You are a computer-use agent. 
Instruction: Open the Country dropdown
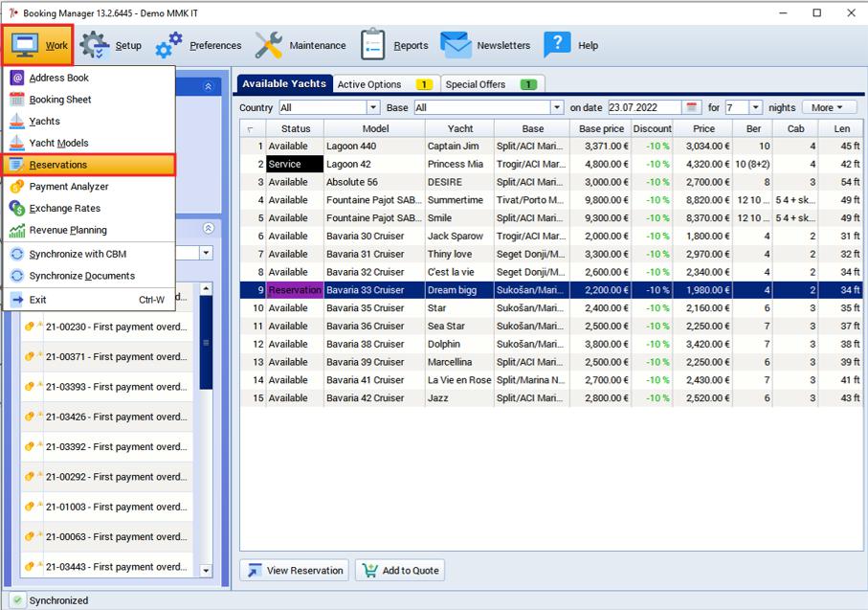373,107
